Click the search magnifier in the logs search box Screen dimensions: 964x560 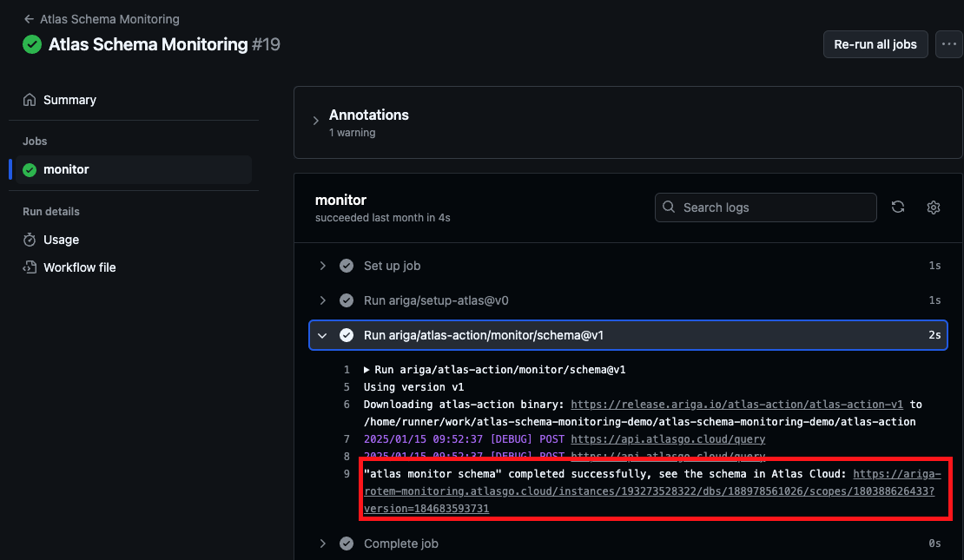pos(669,208)
